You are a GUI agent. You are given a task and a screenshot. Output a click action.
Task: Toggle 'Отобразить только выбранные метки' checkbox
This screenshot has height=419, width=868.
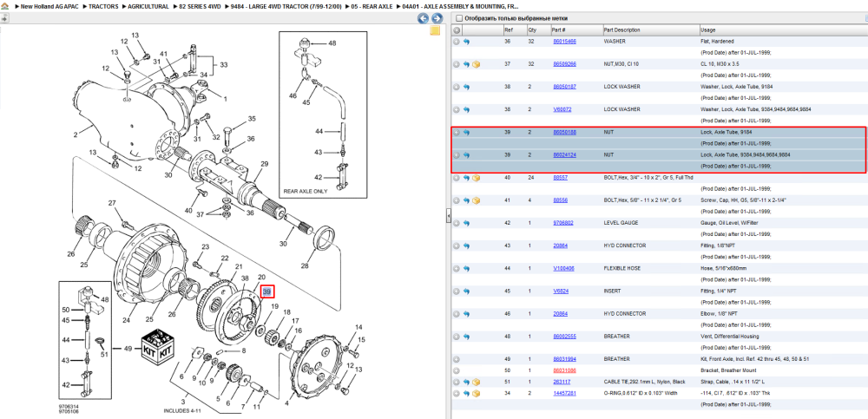click(459, 18)
